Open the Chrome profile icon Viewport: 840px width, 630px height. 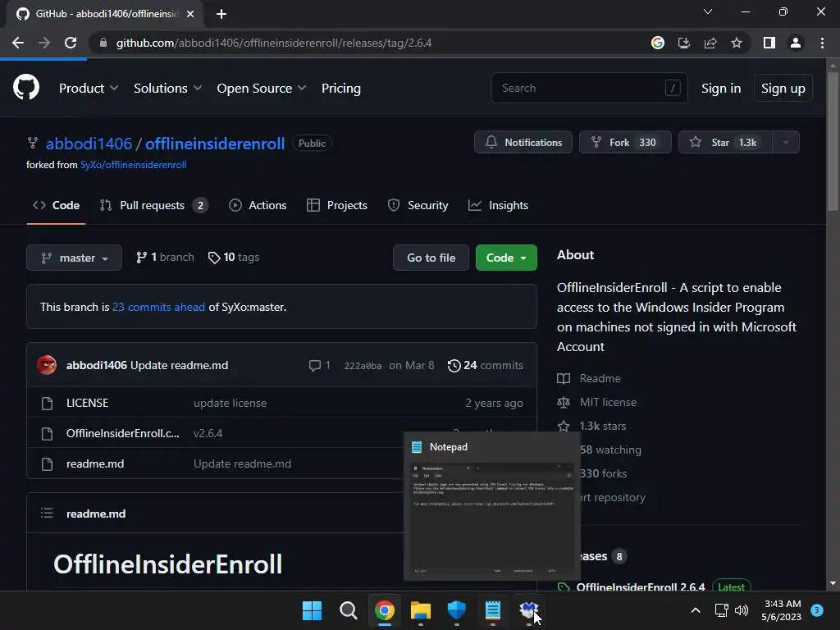(796, 43)
